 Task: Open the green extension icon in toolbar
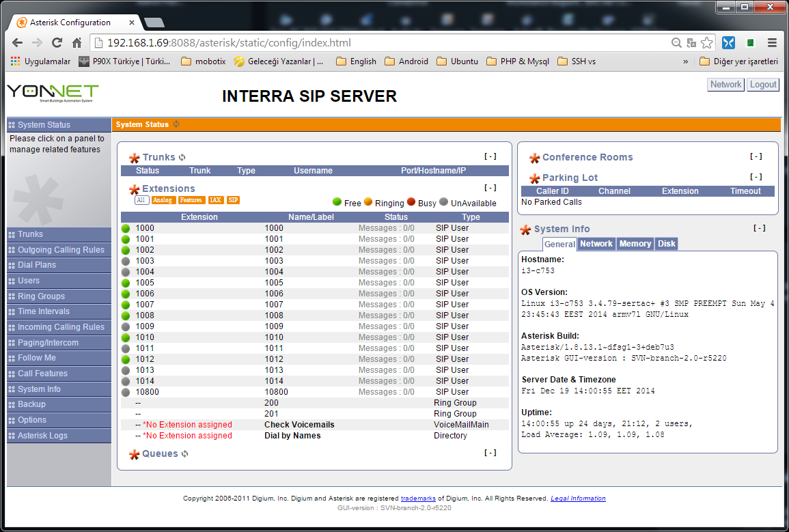click(x=750, y=43)
